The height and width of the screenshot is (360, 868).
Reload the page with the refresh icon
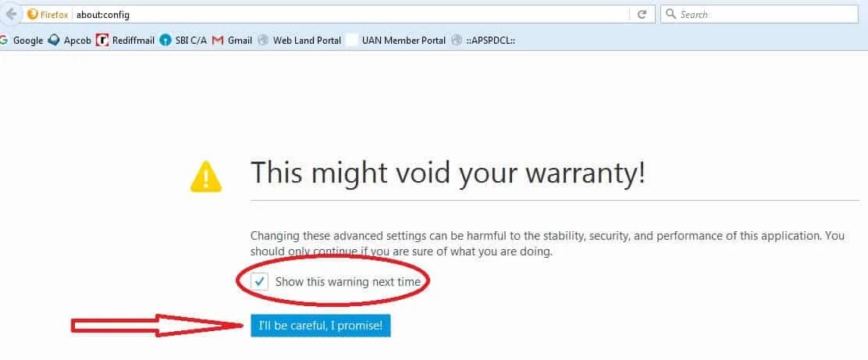click(642, 14)
